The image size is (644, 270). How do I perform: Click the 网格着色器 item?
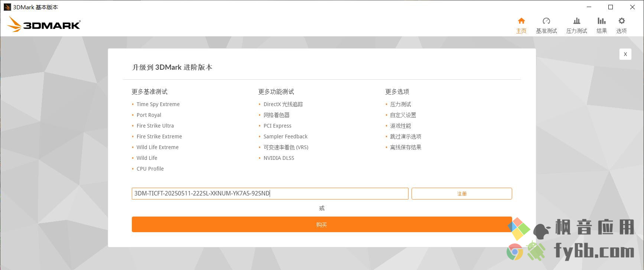pyautogui.click(x=276, y=115)
